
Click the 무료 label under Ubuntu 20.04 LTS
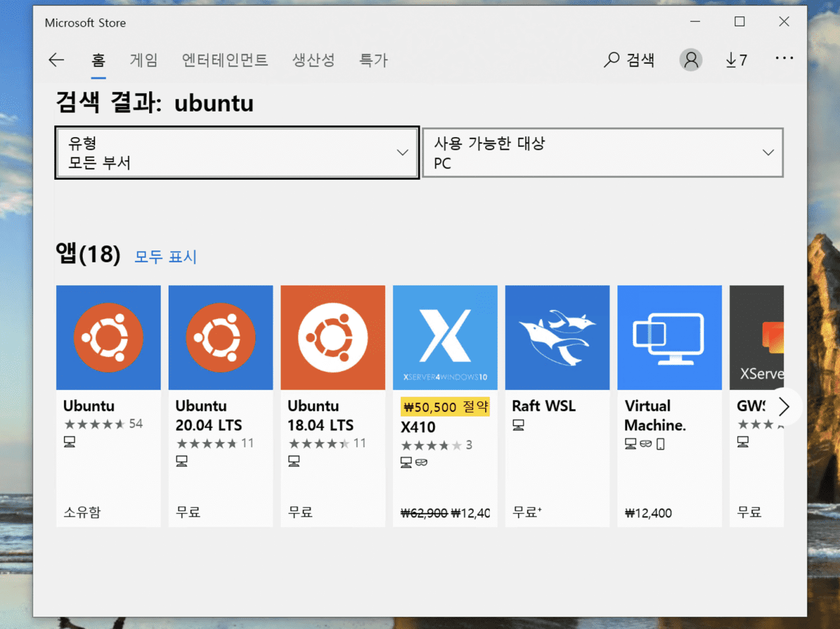(188, 512)
